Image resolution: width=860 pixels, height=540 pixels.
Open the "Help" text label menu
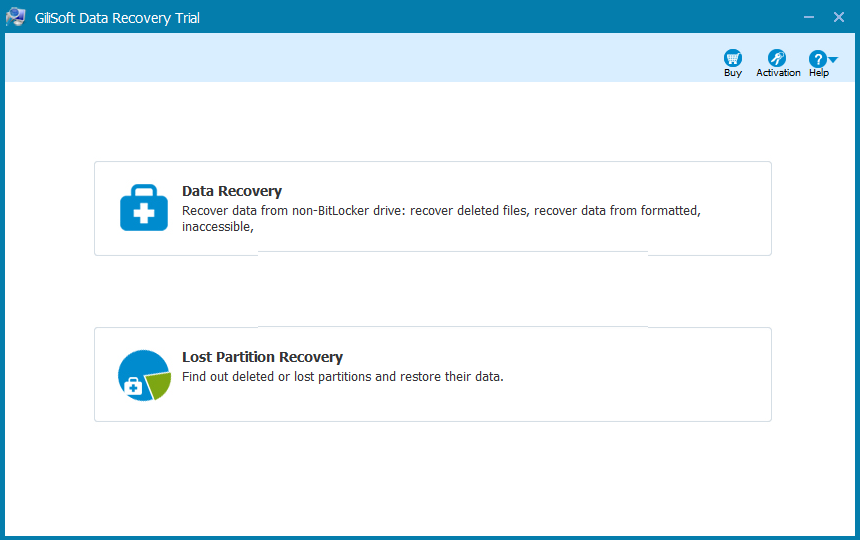819,73
